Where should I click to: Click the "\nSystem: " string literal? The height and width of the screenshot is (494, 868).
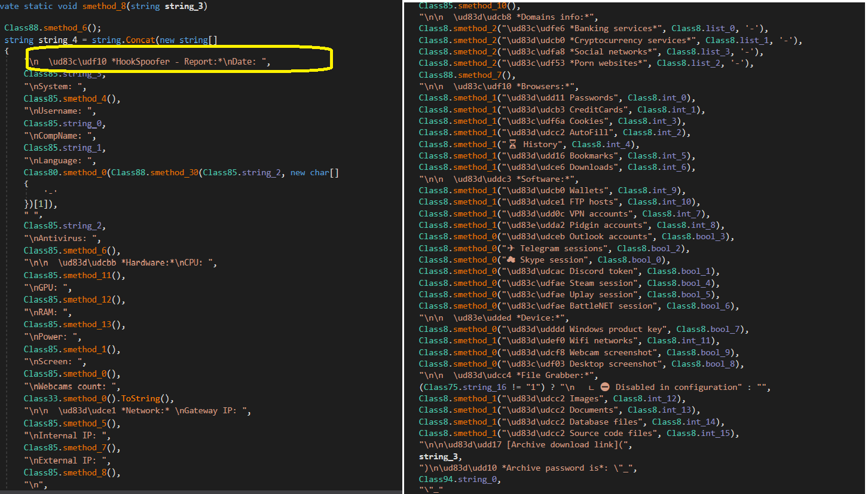(54, 86)
